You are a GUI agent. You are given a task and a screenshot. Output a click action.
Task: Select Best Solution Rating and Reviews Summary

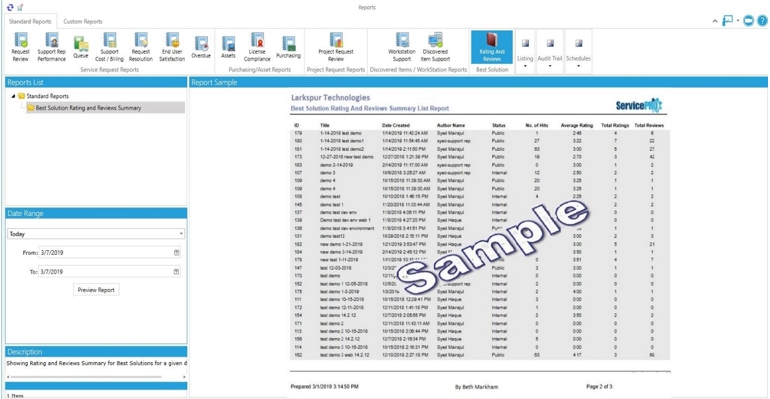tap(88, 107)
